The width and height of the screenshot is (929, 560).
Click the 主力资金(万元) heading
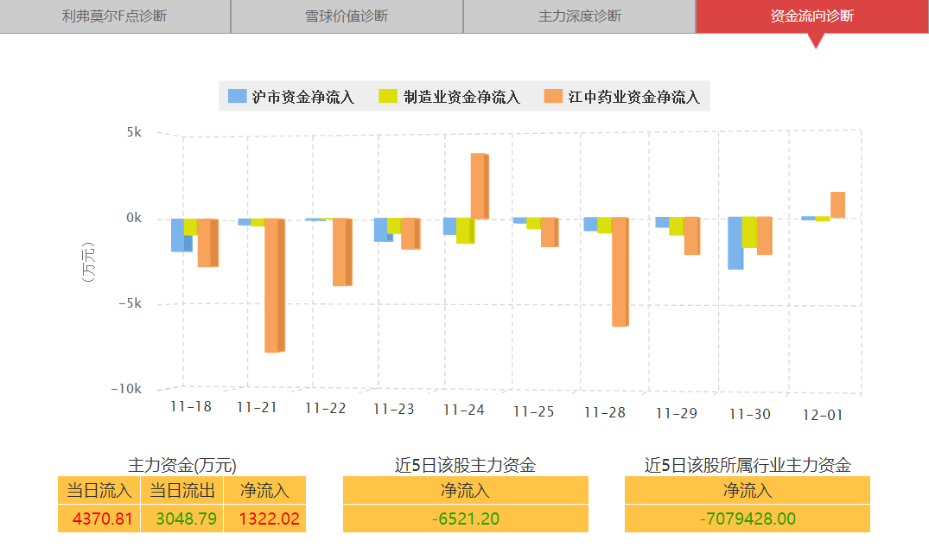coord(182,465)
